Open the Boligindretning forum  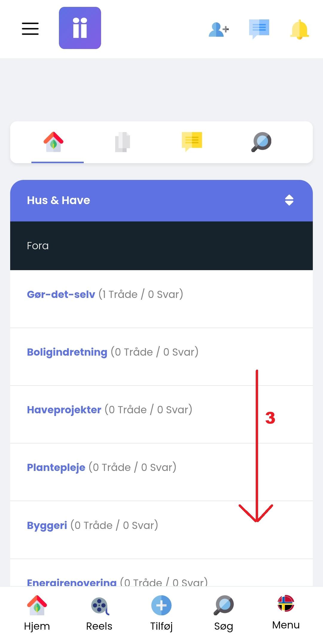pyautogui.click(x=67, y=352)
